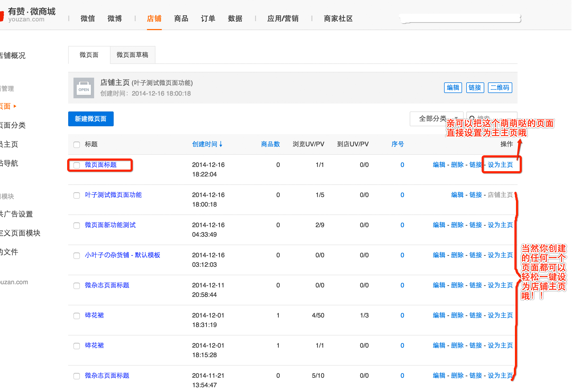Click 删除 for 微页面新功能测试 row

click(457, 225)
